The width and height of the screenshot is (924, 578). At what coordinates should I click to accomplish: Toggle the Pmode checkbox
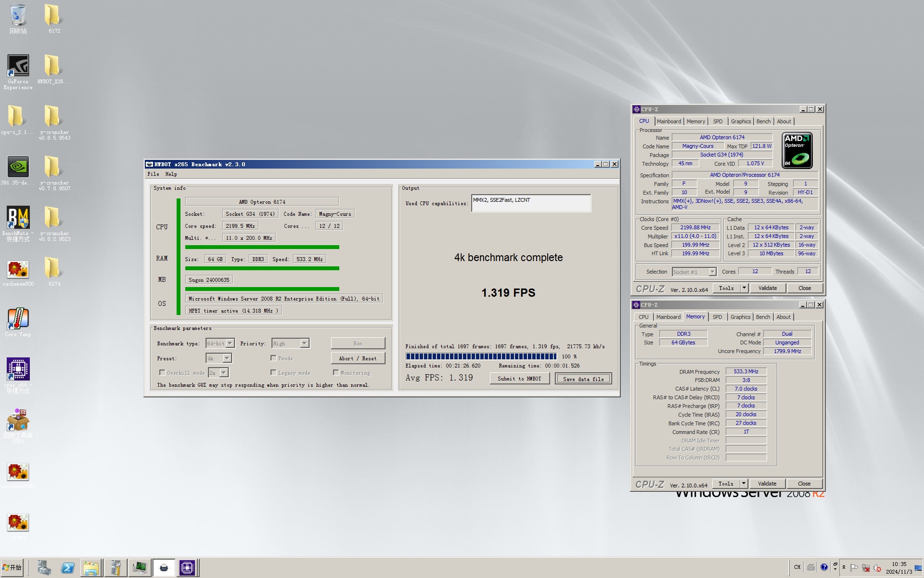click(273, 358)
